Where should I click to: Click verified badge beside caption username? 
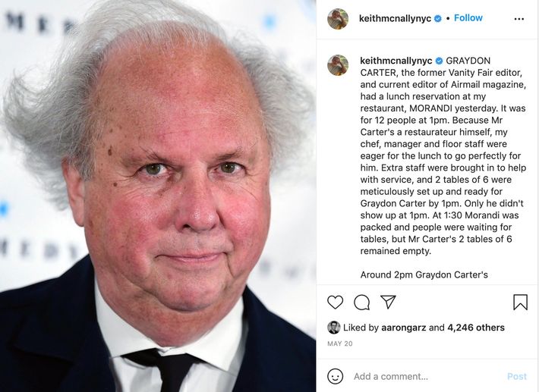pos(439,61)
